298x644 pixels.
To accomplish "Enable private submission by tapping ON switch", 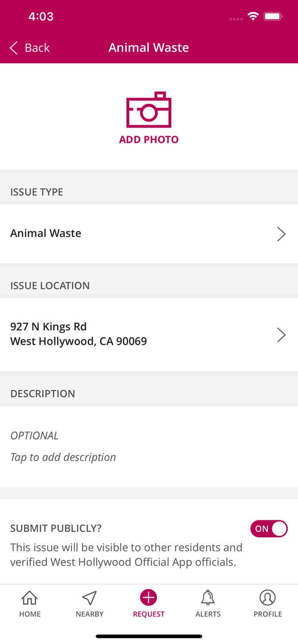I will point(269,529).
